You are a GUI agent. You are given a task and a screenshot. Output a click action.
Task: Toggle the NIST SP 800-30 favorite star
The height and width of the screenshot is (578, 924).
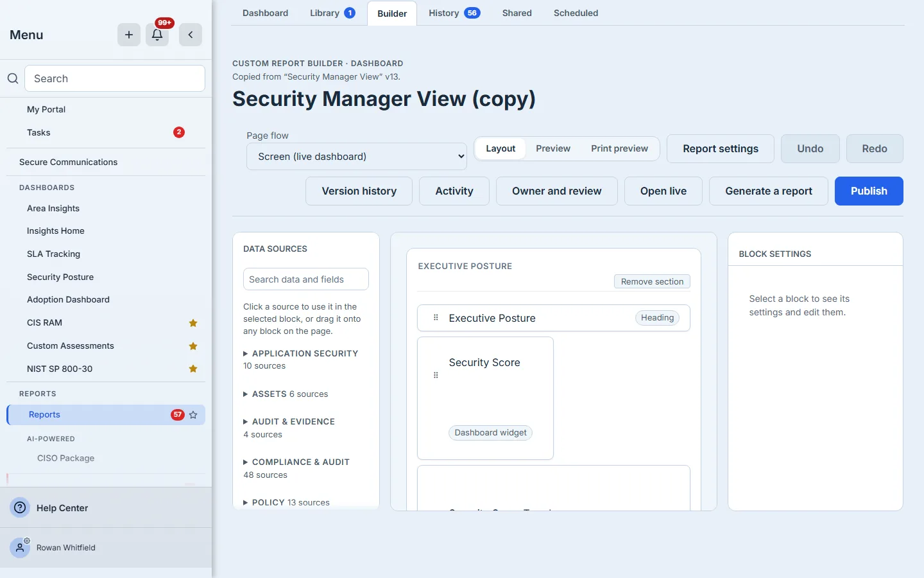coord(193,369)
